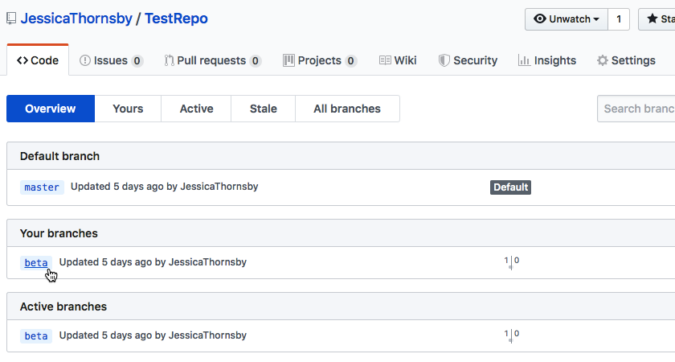This screenshot has height=362, width=675.
Task: Click the Pull requests count badge 0
Action: [x=255, y=61]
